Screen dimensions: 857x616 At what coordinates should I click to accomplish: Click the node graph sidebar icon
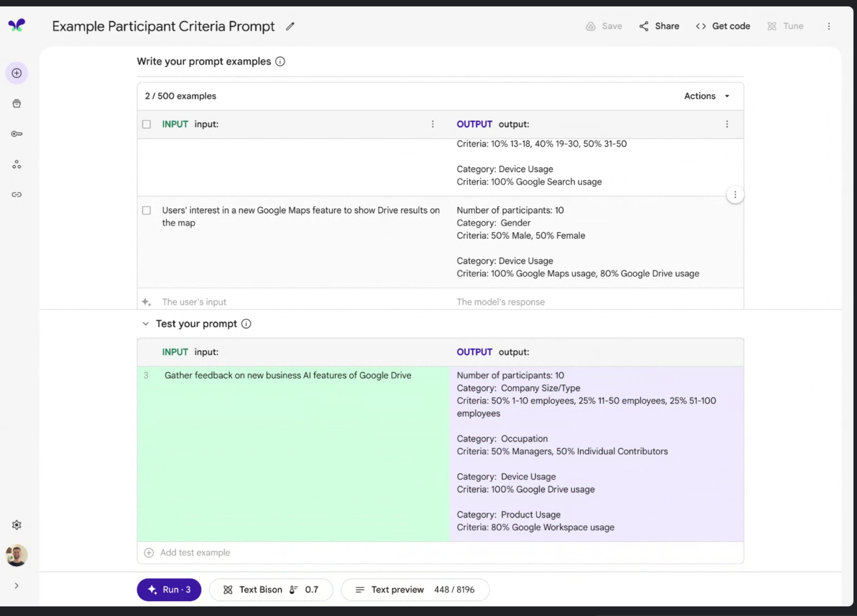tap(16, 164)
